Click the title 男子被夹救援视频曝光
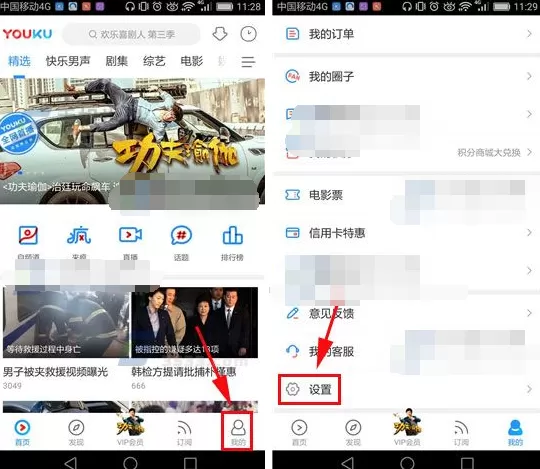540x469 pixels. (55, 372)
